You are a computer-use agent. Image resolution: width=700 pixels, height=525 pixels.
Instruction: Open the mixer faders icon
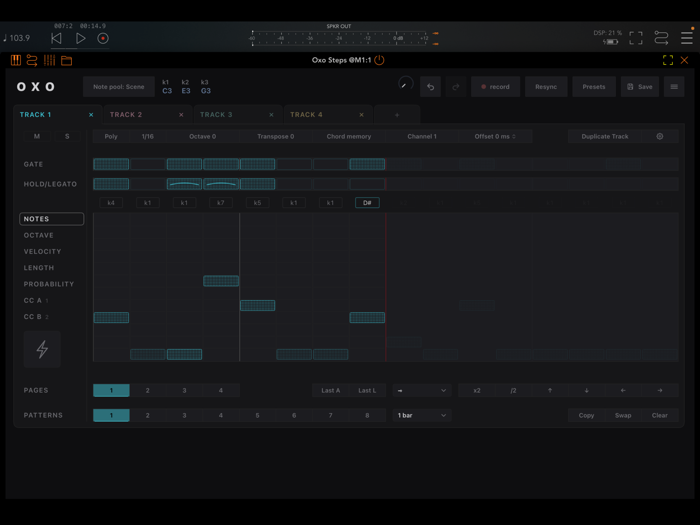[x=49, y=60]
